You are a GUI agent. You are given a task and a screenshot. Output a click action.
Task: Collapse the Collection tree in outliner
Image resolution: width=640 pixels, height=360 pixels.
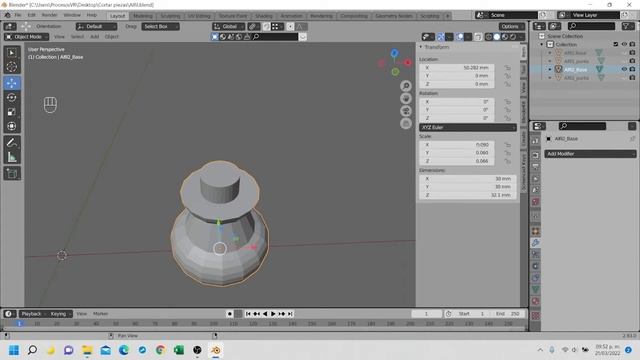542,44
